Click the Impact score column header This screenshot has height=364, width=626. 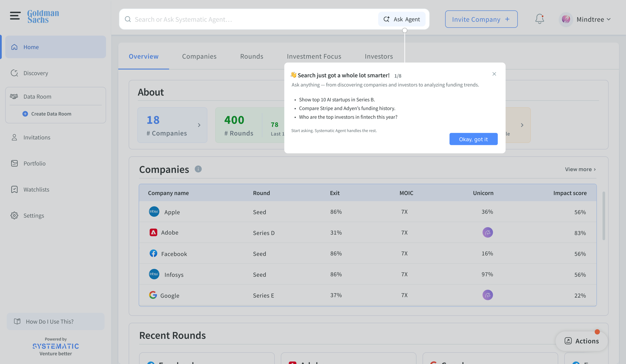(570, 193)
